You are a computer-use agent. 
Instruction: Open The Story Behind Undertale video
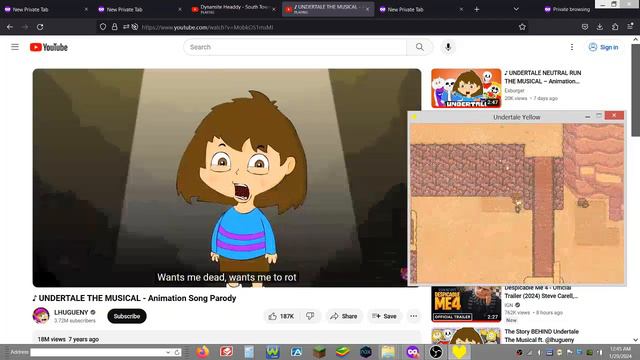[x=542, y=336]
